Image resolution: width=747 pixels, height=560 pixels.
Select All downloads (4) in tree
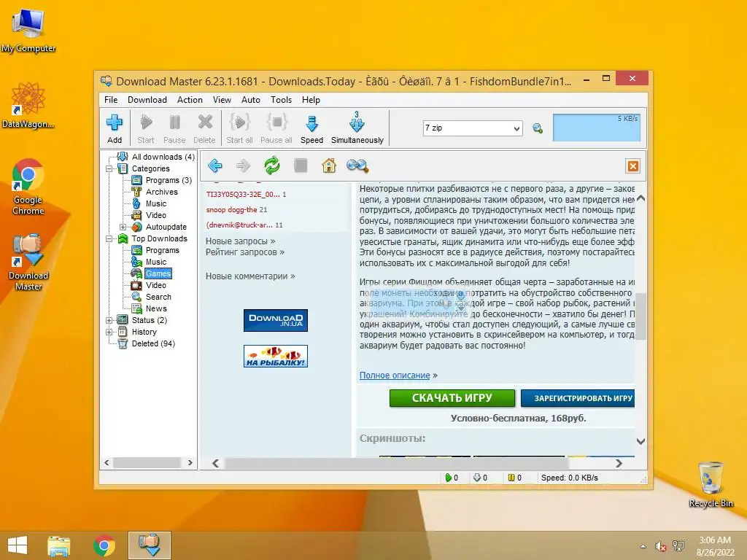point(163,157)
